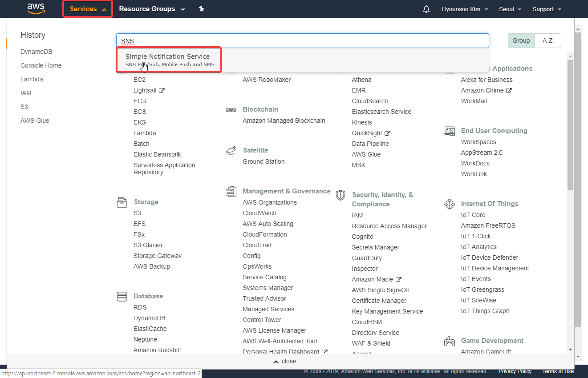This screenshot has height=378, width=588.
Task: Open the Privacy Policy link
Action: 515,371
